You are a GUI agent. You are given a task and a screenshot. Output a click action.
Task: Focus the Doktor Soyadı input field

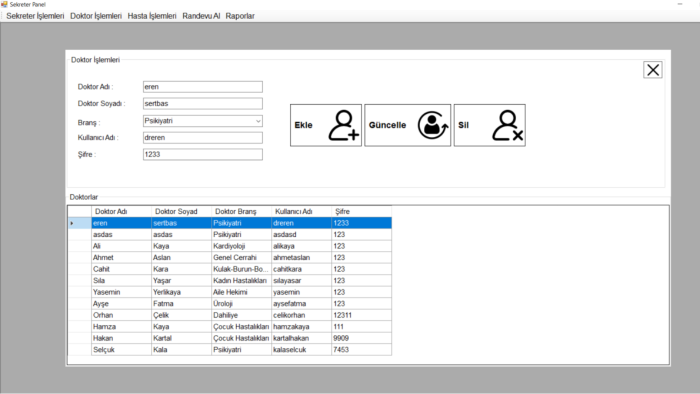point(203,104)
